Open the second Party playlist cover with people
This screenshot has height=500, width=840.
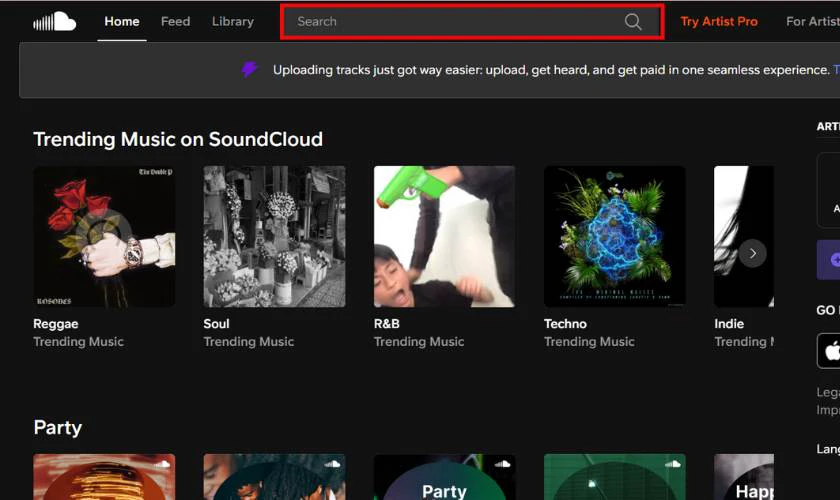[x=274, y=477]
